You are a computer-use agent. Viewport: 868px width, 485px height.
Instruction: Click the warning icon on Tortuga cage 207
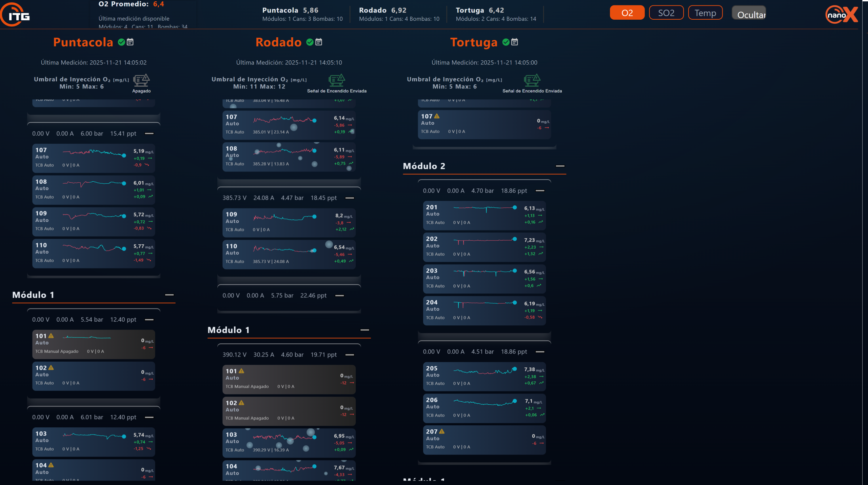pos(442,431)
